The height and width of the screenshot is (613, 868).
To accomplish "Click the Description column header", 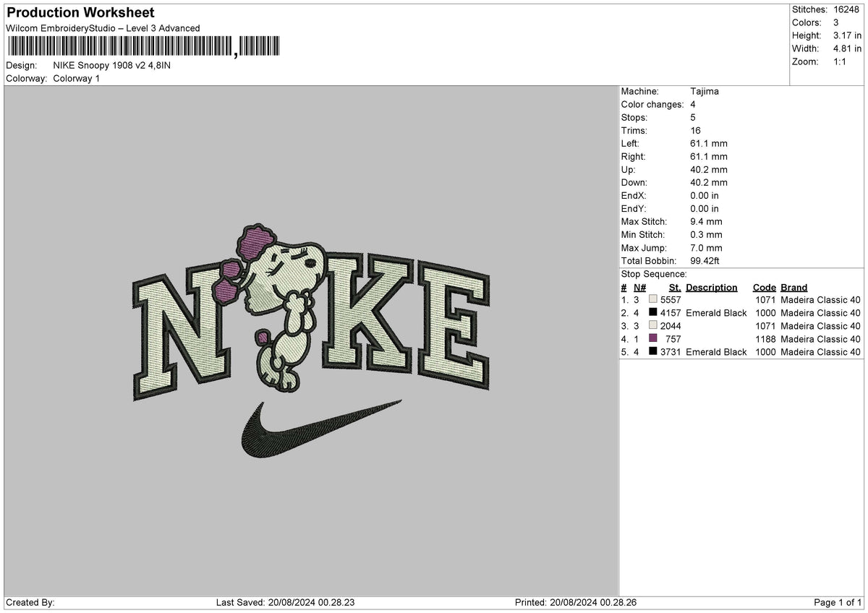I will click(x=711, y=287).
